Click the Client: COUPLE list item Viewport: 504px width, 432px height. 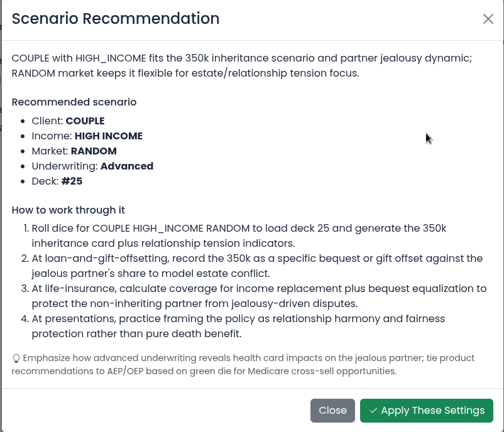tap(68, 121)
